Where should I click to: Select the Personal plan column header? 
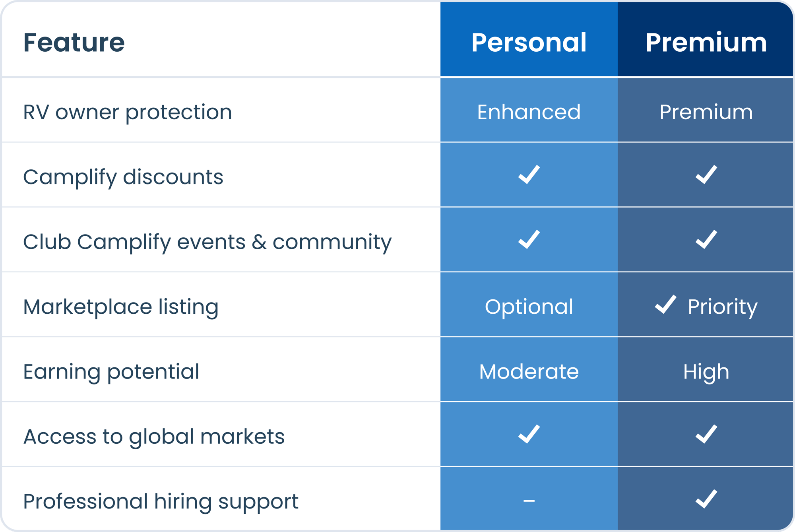(529, 39)
